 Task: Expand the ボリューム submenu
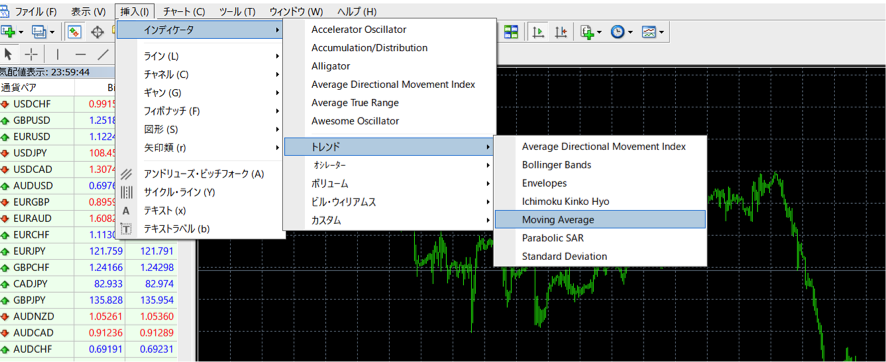click(x=389, y=184)
